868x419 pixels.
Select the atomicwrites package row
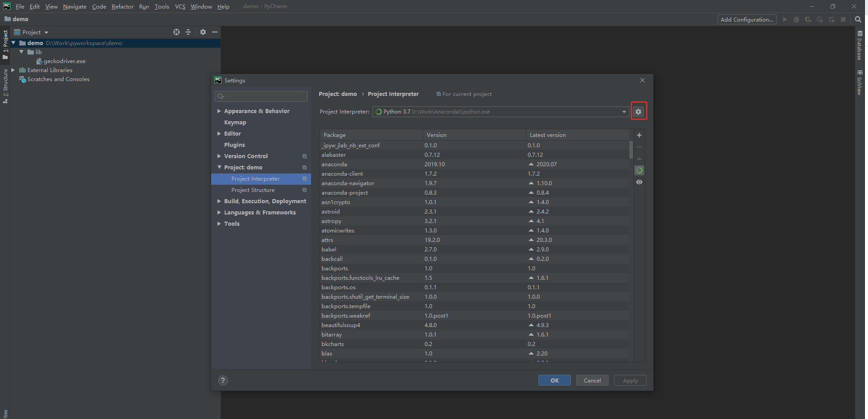[x=475, y=230]
